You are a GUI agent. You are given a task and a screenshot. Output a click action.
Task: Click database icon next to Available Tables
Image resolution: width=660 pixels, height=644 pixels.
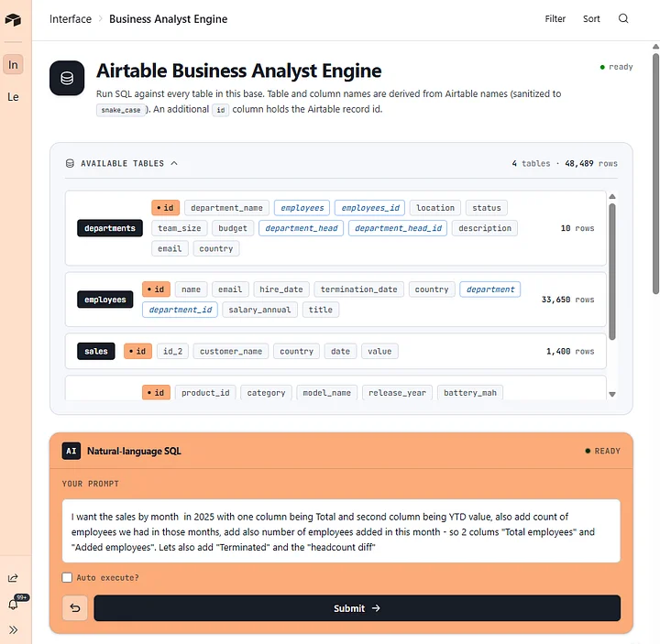click(70, 163)
